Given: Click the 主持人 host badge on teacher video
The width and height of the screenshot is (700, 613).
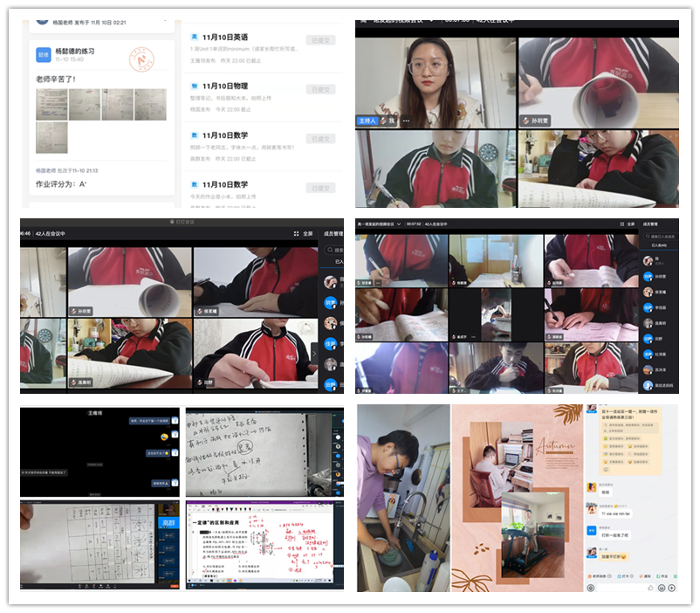Looking at the screenshot, I should [x=367, y=121].
